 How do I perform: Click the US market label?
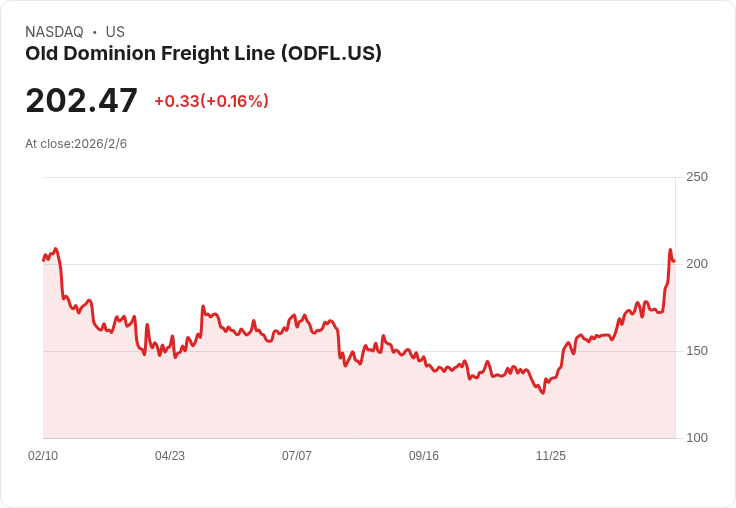click(x=115, y=32)
